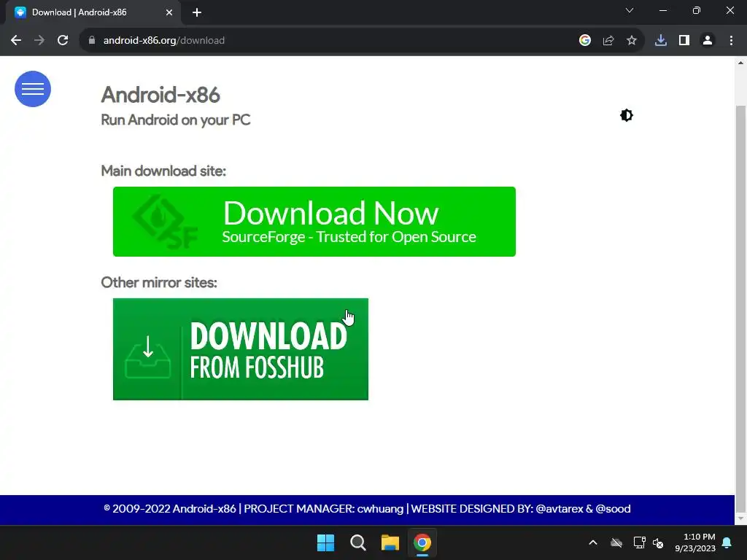Select the Download | Android-x86 tab
This screenshot has width=747, height=560.
tap(93, 12)
